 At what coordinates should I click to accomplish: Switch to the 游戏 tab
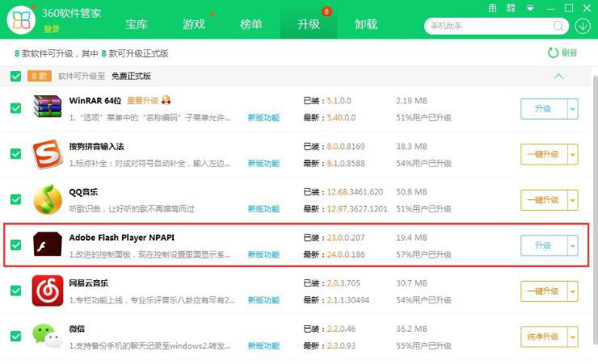pos(194,24)
